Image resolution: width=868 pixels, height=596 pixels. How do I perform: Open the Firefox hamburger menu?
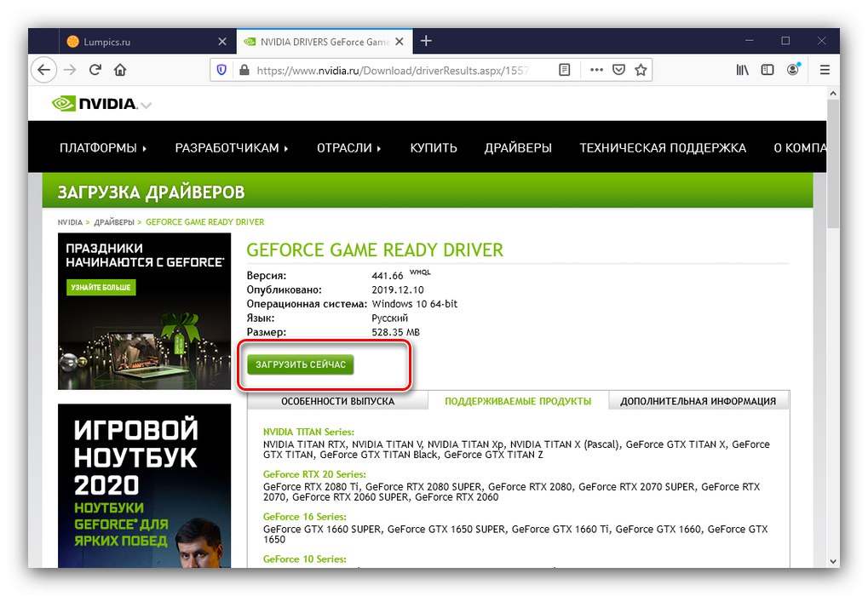click(x=825, y=70)
